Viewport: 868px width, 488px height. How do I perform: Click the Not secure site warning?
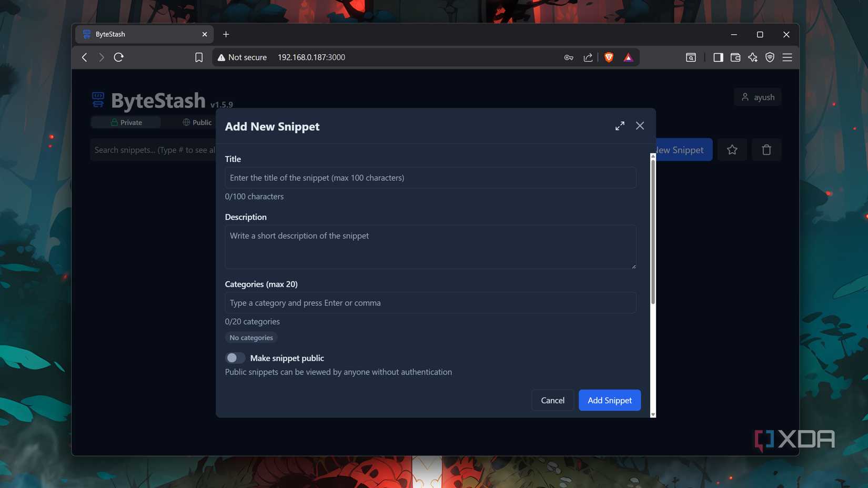[x=242, y=57]
